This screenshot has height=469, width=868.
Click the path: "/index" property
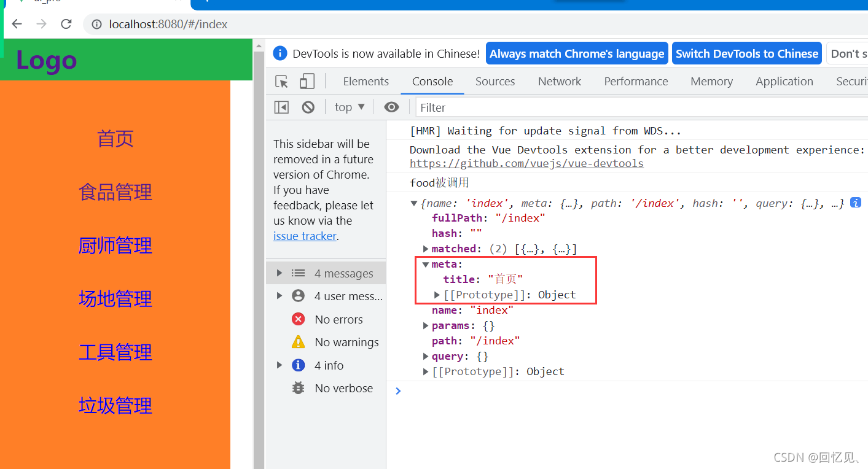(476, 341)
